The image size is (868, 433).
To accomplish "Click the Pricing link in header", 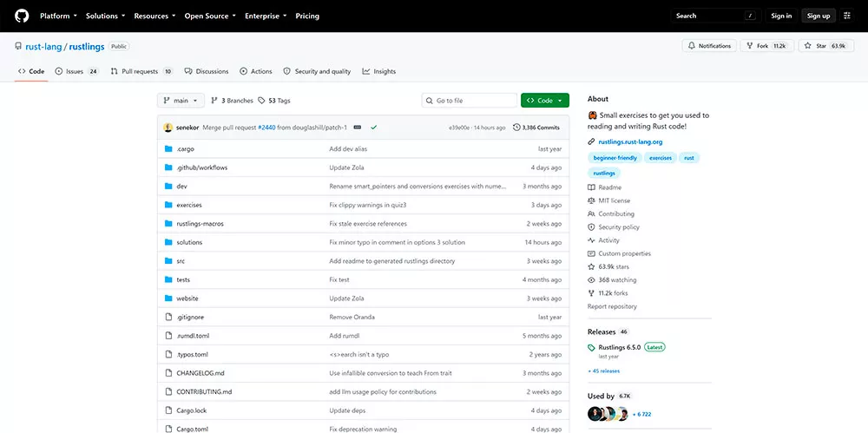I will click(x=307, y=16).
